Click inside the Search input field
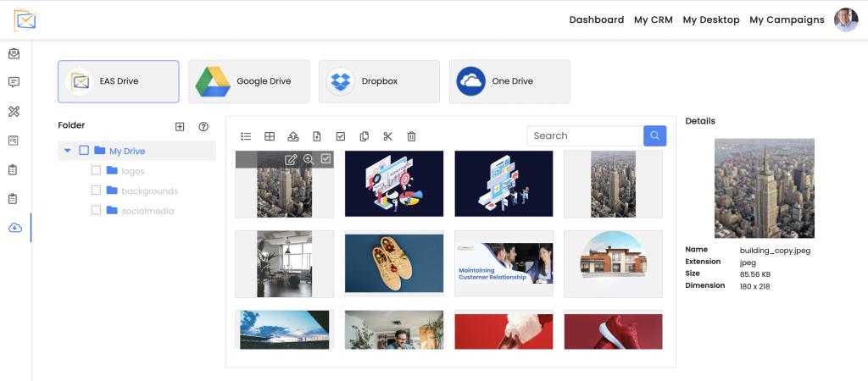 (x=585, y=135)
